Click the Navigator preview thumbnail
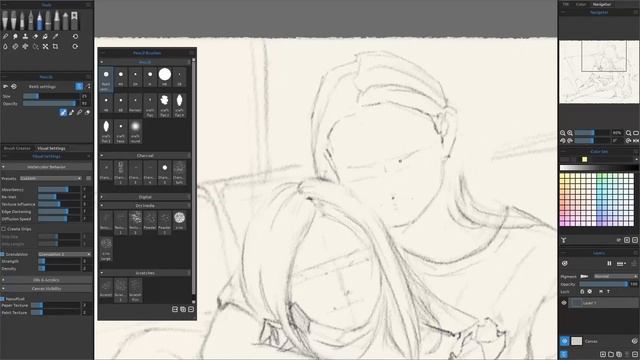 [599, 72]
